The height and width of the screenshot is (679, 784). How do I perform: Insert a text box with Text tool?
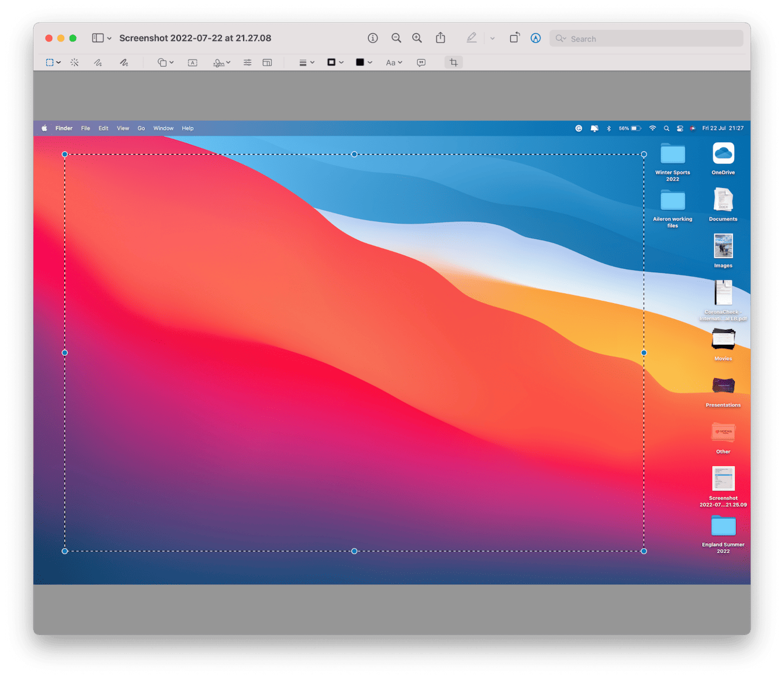pyautogui.click(x=192, y=63)
